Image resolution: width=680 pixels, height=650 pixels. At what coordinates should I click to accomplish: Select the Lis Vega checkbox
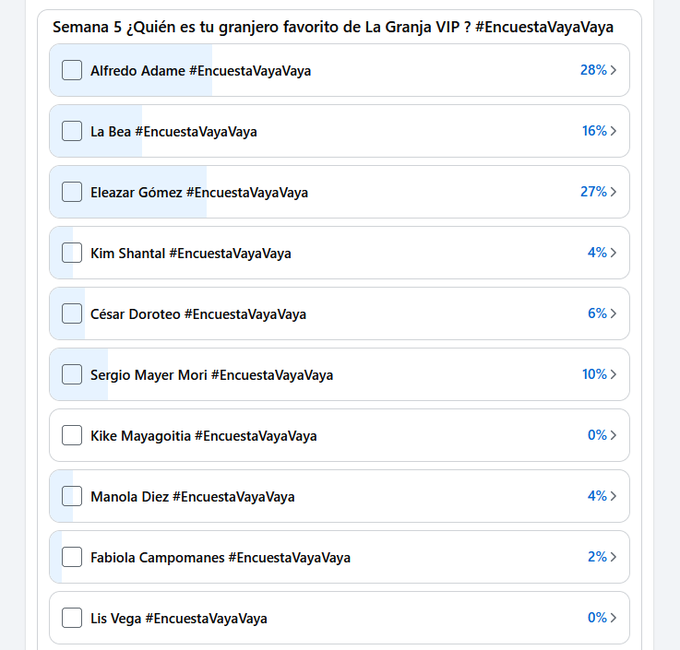pyautogui.click(x=72, y=619)
